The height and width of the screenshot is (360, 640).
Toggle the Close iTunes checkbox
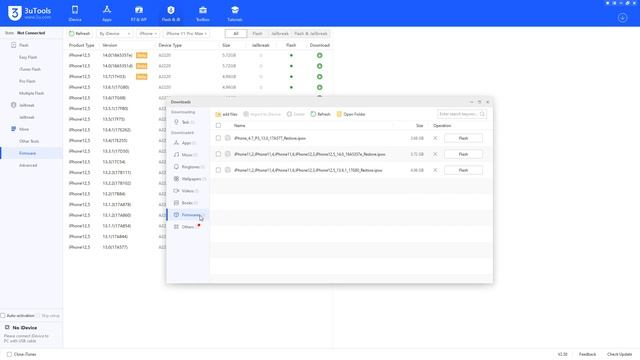(x=9, y=354)
